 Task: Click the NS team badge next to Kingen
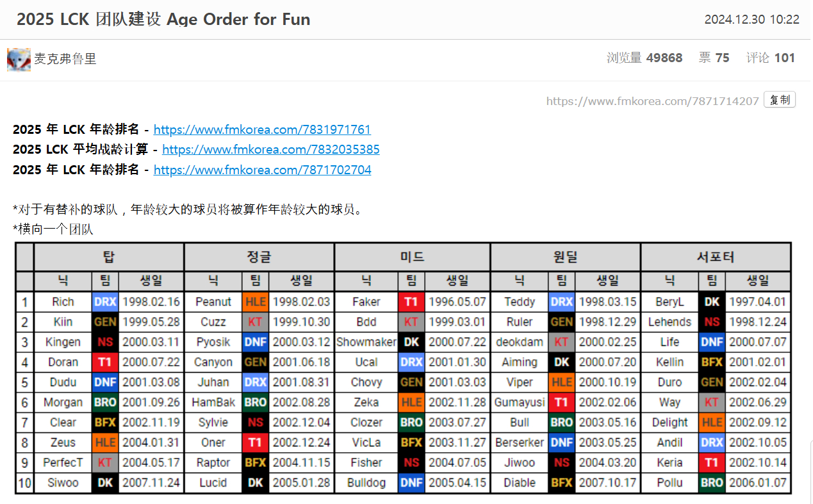105,342
